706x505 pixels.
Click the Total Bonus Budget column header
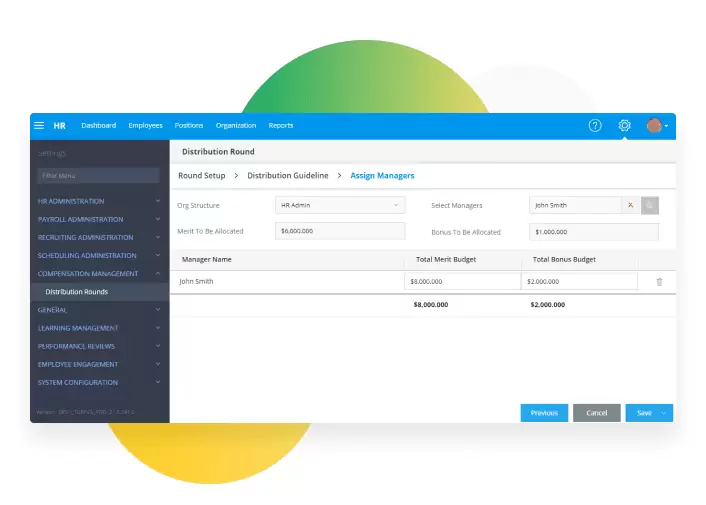(564, 260)
